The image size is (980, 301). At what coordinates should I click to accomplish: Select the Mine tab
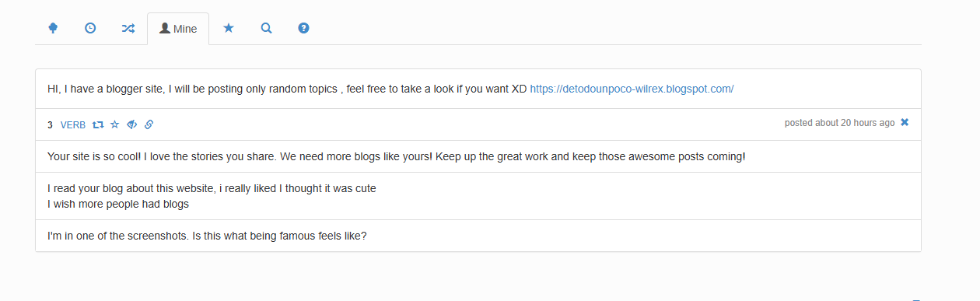(178, 29)
